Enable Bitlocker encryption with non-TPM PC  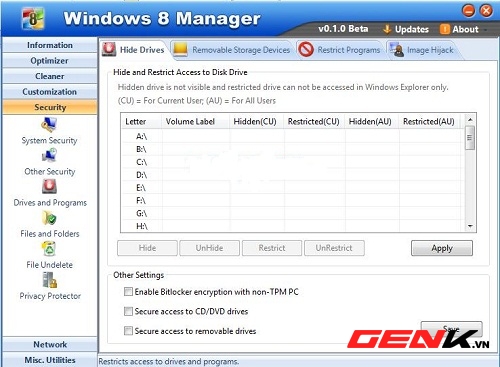click(x=128, y=292)
